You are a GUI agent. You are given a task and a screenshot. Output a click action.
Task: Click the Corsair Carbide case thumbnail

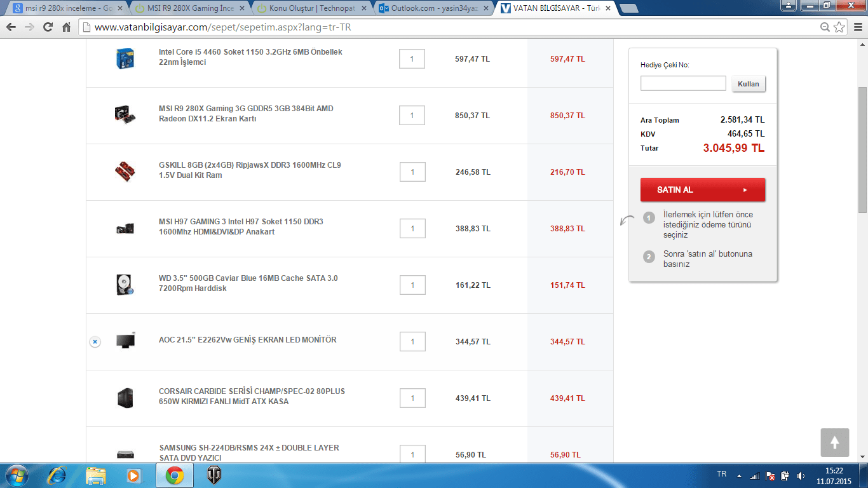click(x=125, y=398)
